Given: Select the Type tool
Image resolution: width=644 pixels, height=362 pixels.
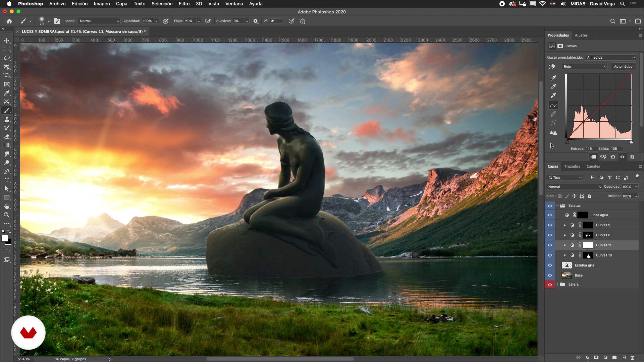Looking at the screenshot, I should (7, 180).
